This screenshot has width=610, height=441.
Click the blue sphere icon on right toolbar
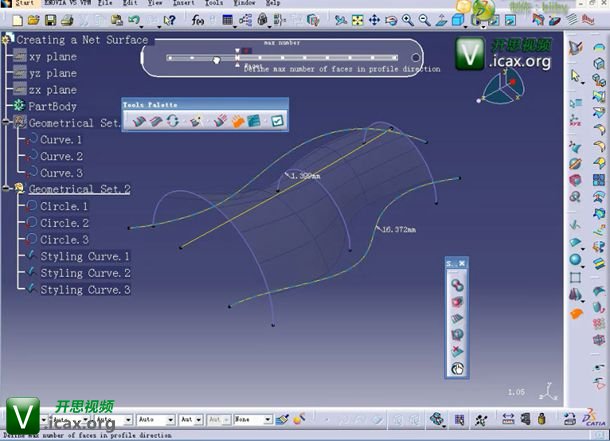[575, 259]
